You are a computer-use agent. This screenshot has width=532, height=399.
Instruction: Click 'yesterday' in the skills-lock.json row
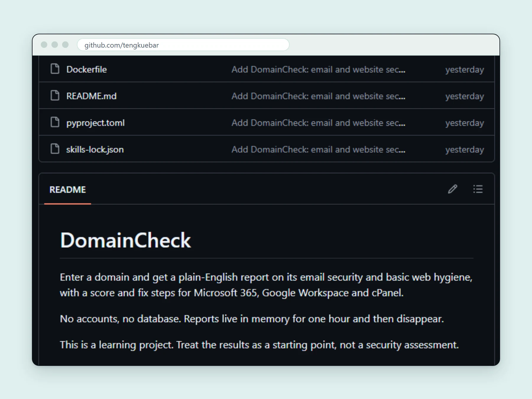465,150
